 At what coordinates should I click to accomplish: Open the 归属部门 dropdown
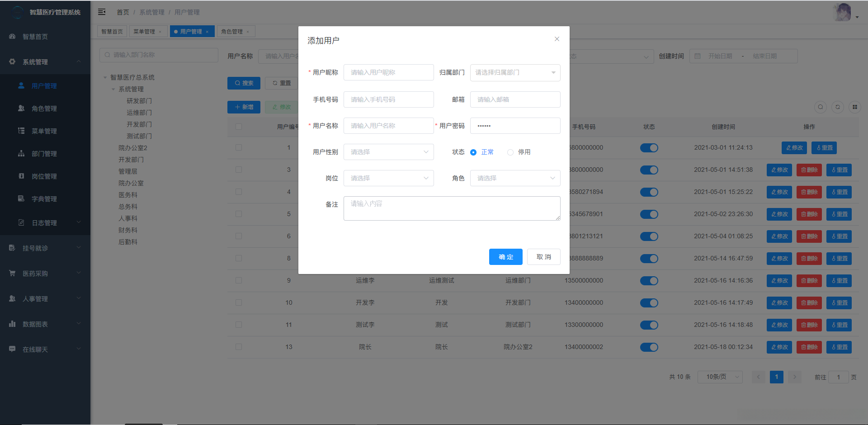pyautogui.click(x=515, y=72)
